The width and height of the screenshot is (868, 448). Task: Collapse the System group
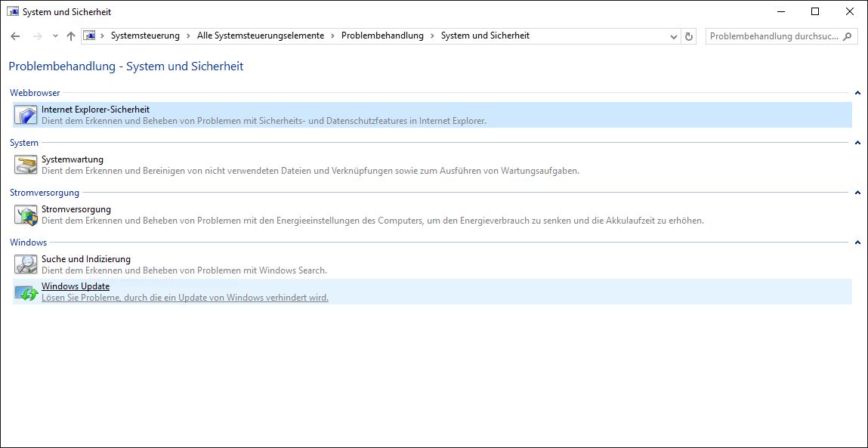(857, 143)
